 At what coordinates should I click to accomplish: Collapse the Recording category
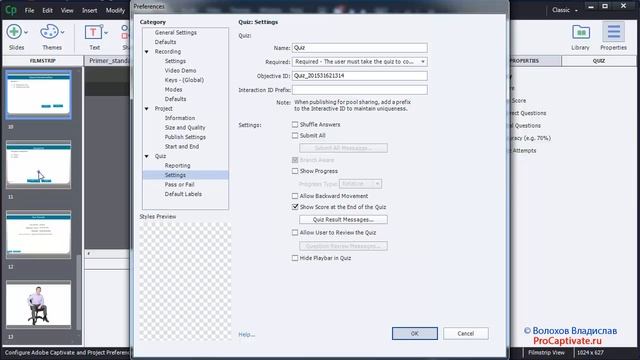(147, 52)
